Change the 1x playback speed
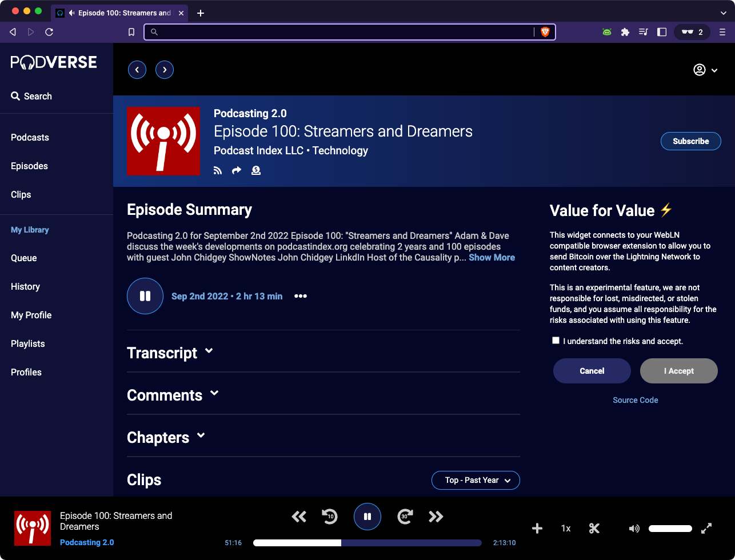Screen dimensions: 735x560 click(x=566, y=529)
